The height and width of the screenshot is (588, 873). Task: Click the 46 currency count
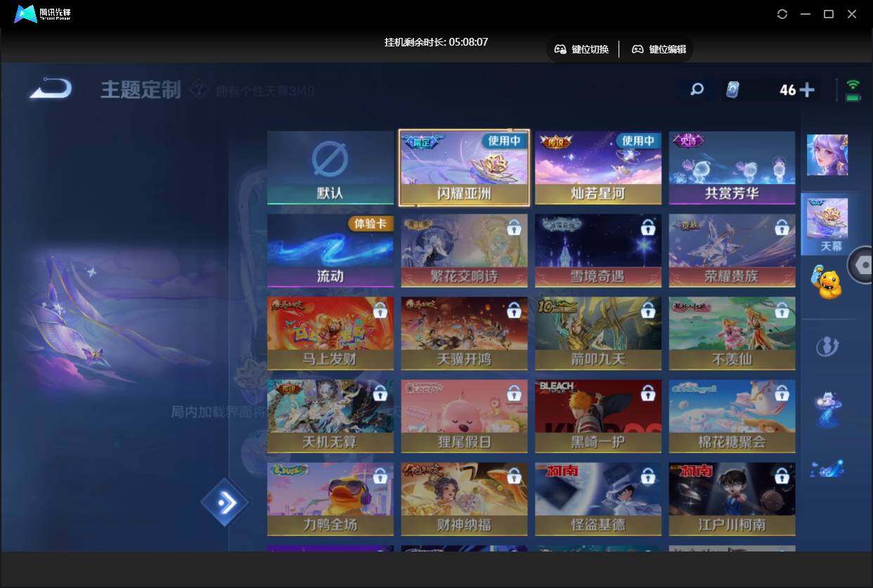click(788, 90)
